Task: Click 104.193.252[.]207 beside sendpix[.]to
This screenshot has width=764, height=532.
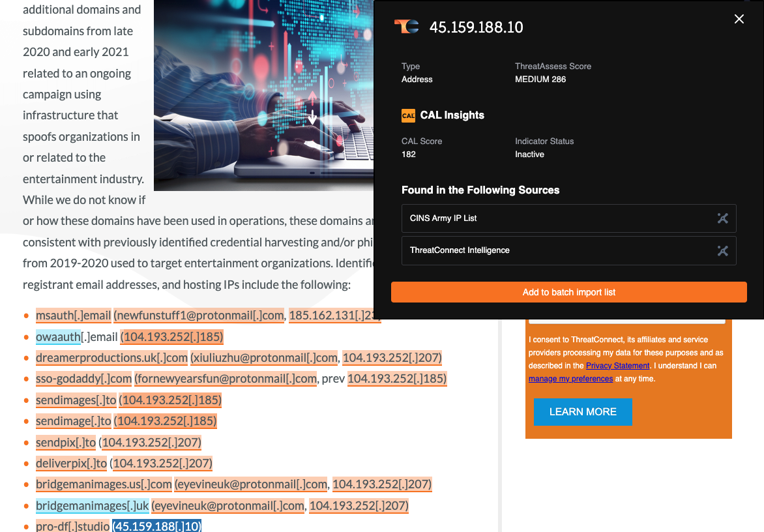Action: coord(151,443)
